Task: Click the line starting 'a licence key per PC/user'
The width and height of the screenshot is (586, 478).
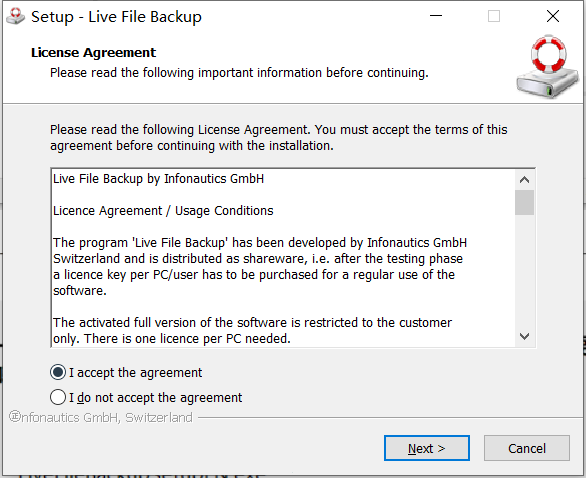Action: point(254,275)
